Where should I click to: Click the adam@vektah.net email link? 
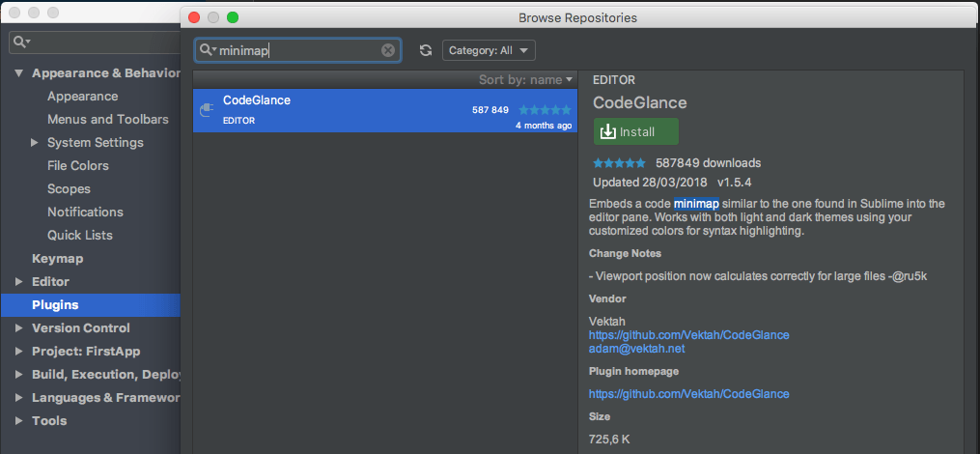636,349
